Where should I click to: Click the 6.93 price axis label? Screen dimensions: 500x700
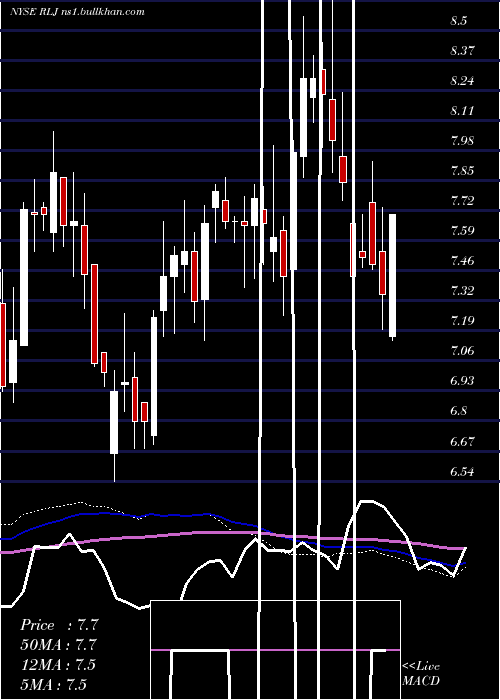point(462,381)
